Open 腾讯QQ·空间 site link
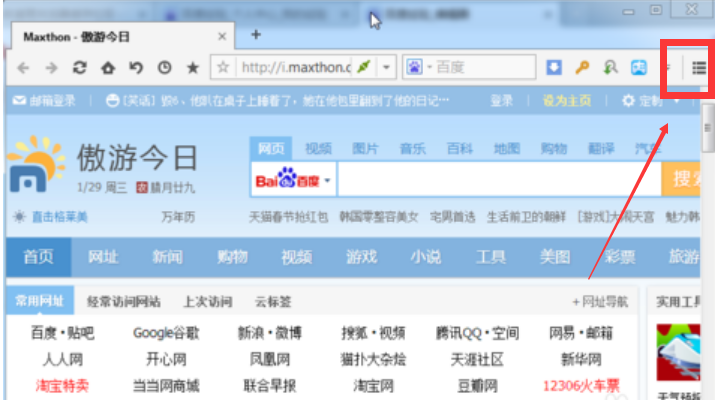The height and width of the screenshot is (402, 715). (x=477, y=333)
